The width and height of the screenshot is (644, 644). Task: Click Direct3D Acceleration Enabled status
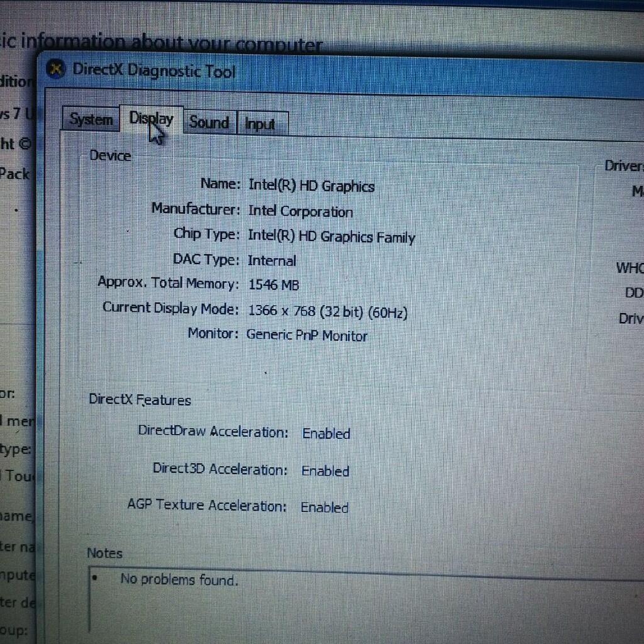(325, 470)
